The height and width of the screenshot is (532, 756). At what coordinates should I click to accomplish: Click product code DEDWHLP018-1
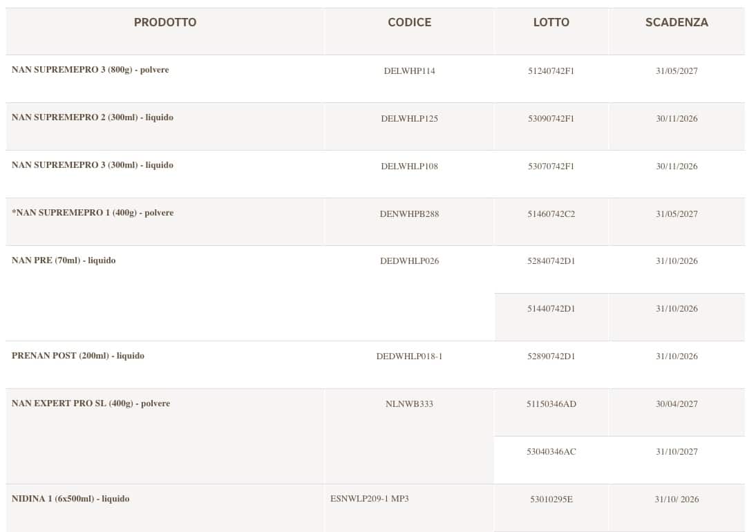pos(409,357)
